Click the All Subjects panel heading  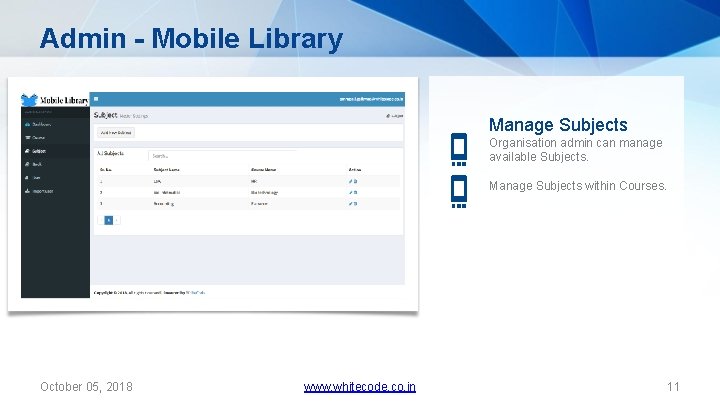pos(110,153)
